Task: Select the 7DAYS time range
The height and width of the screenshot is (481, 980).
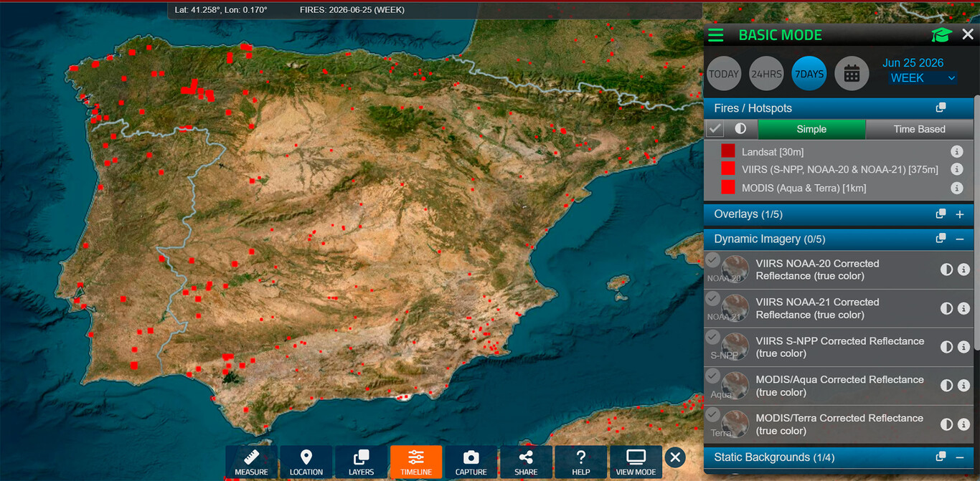Action: tap(809, 74)
